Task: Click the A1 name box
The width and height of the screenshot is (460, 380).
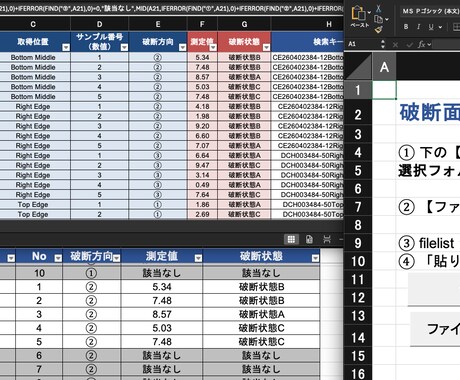Action: (x=363, y=44)
